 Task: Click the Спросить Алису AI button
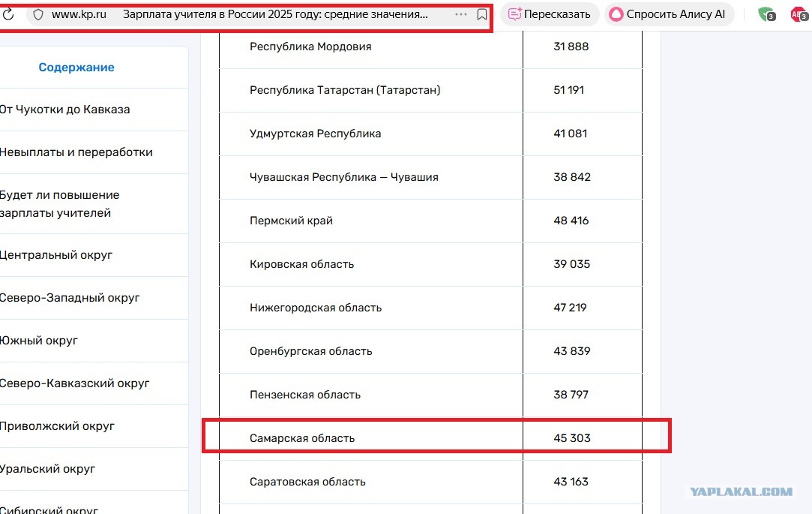pos(669,14)
